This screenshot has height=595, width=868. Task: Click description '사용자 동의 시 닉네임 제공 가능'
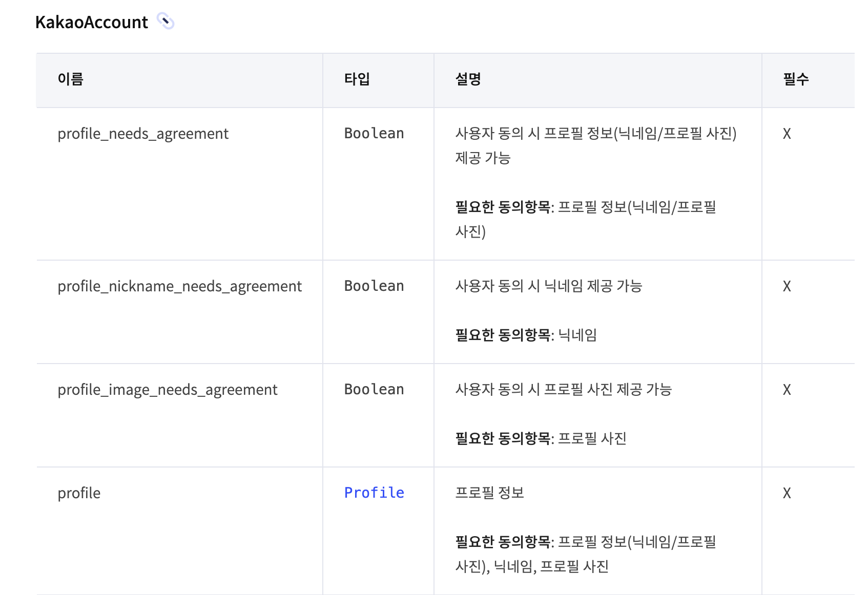[549, 286]
